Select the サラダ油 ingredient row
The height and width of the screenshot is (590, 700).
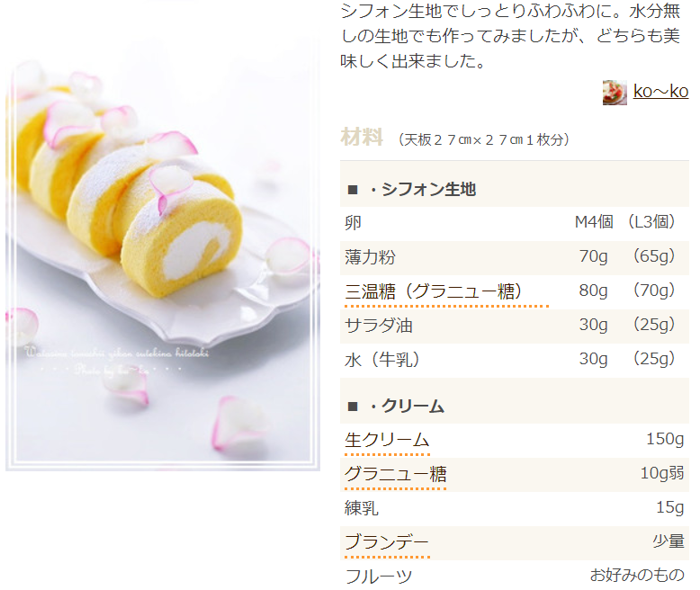point(515,326)
